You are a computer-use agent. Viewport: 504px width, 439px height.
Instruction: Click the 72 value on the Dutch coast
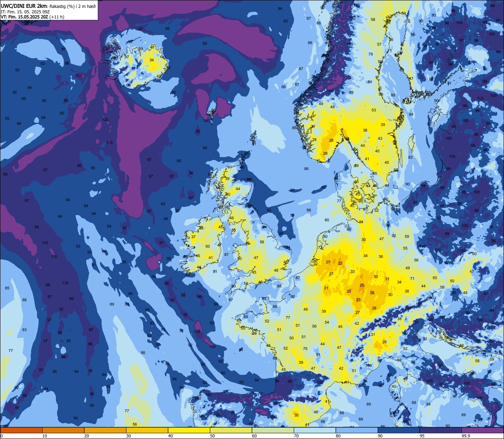[x=320, y=248]
